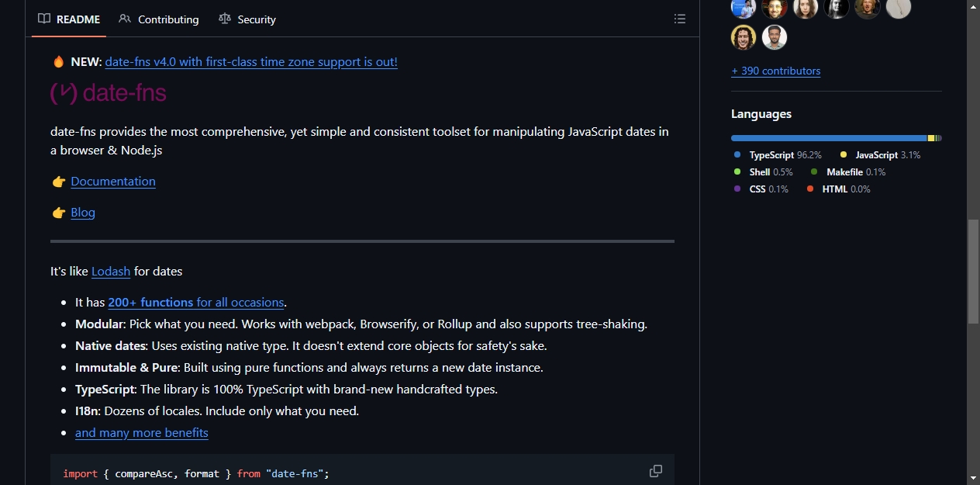
Task: Click the blue TypeScript segment of language bar
Action: 829,138
